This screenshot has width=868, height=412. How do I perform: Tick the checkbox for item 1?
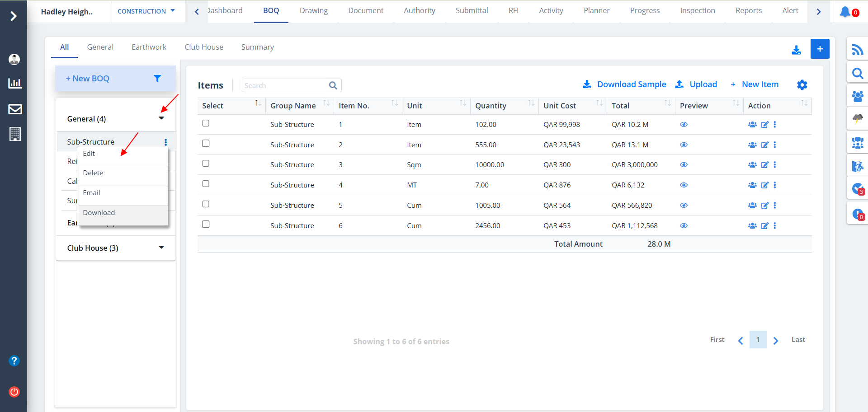[x=206, y=123]
